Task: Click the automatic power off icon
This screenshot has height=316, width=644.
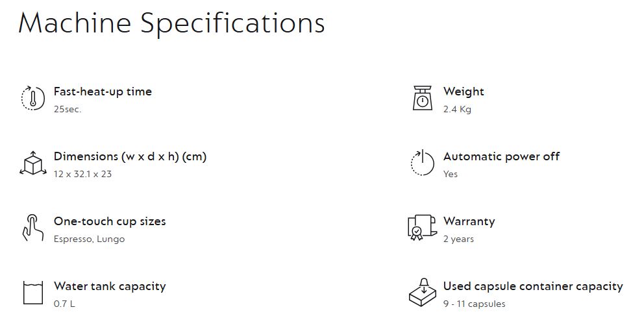Action: [x=423, y=163]
